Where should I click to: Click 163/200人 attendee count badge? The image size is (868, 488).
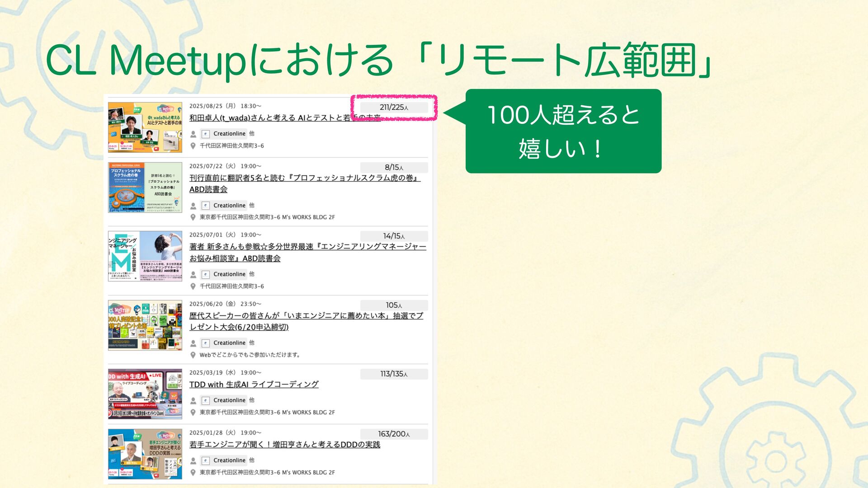tap(394, 434)
